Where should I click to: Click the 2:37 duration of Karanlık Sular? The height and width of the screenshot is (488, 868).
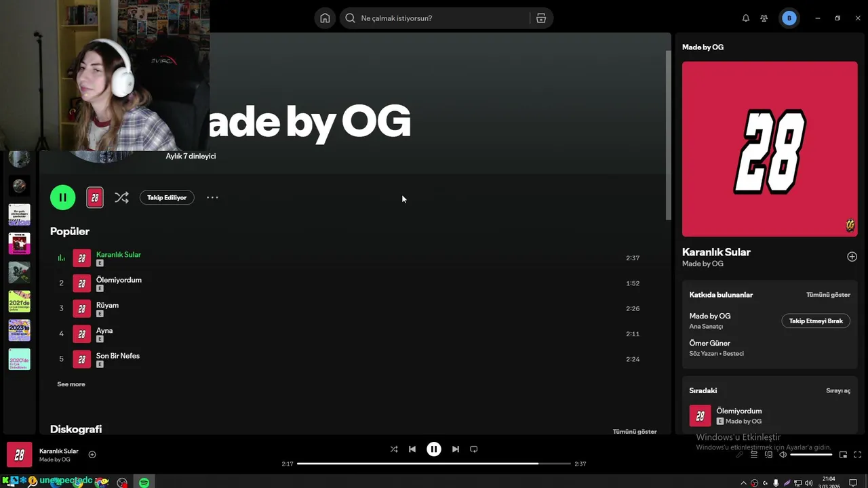pos(633,258)
